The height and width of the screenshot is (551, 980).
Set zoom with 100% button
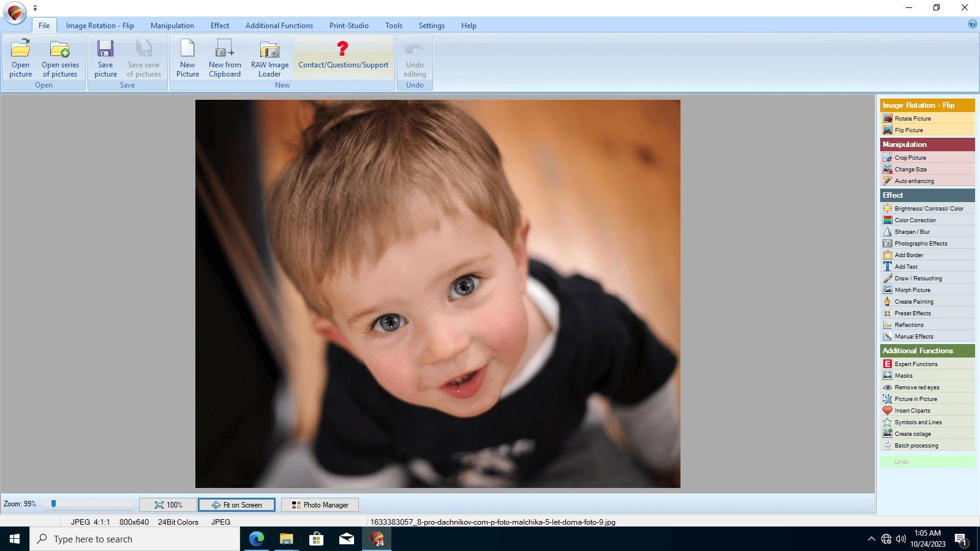click(x=168, y=505)
